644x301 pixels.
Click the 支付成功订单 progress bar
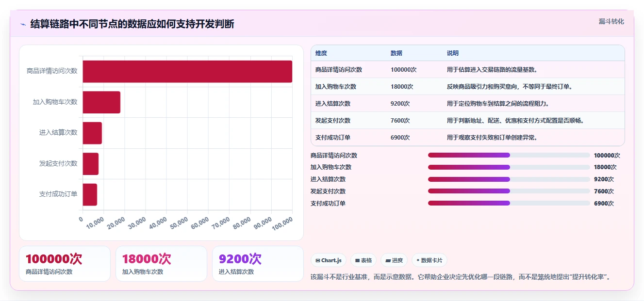point(509,203)
